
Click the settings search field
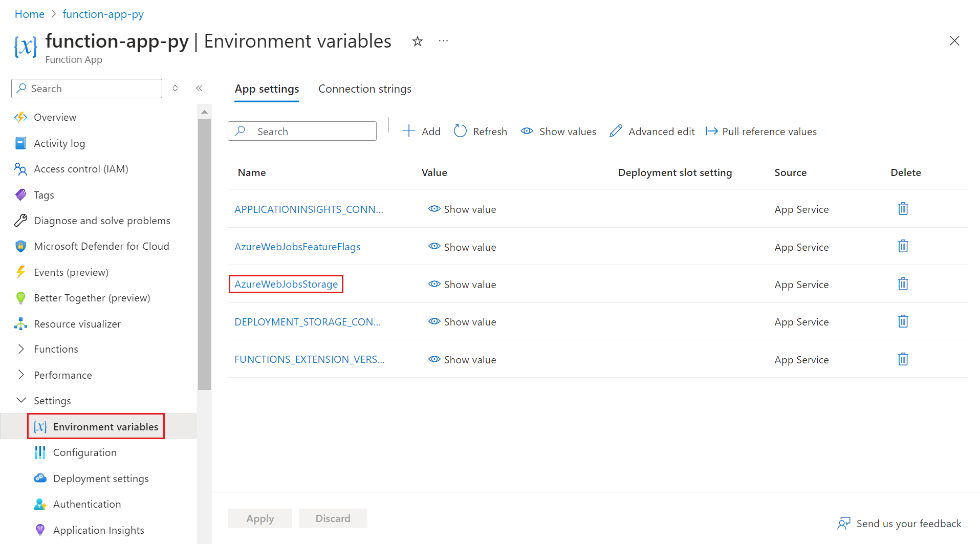tap(302, 131)
